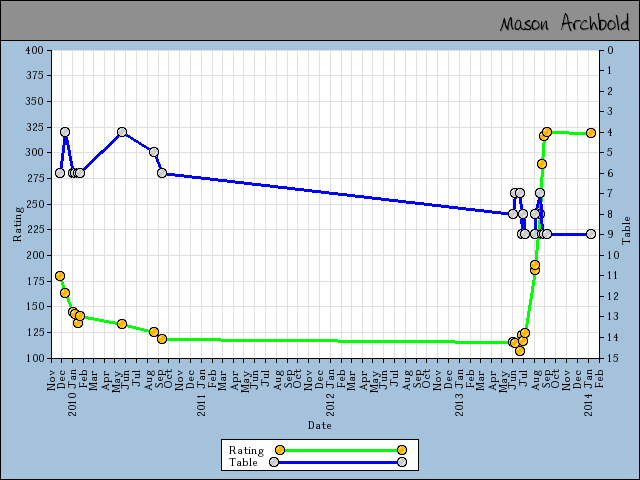Click the orange rating point at August 2010

154,332
